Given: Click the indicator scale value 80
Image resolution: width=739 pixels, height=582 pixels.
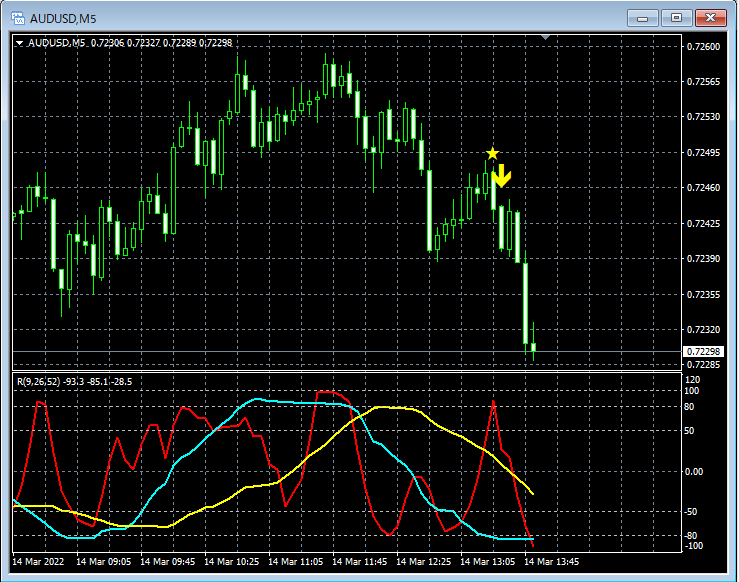Looking at the screenshot, I should click(689, 407).
